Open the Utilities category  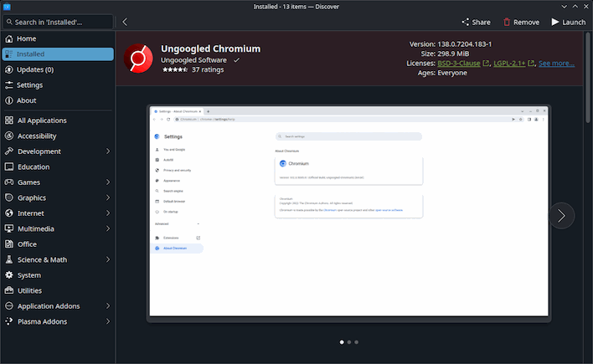coord(30,290)
